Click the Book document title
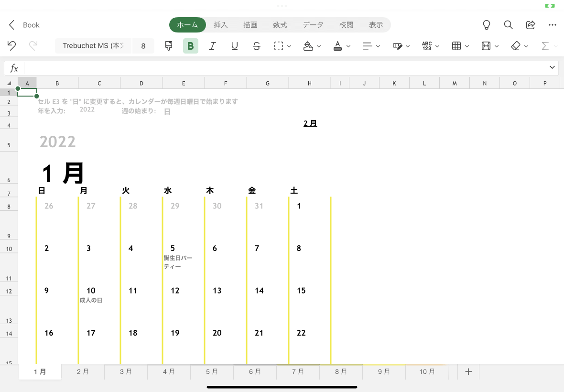Viewport: 564px width, 392px height. click(x=31, y=25)
